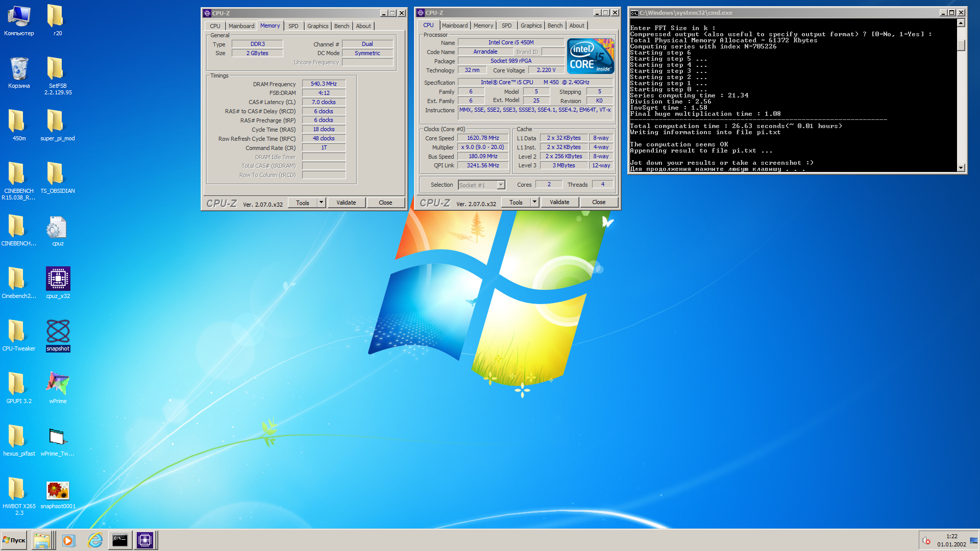Select the GPUPI 3.2 folder icon
The width and height of the screenshot is (980, 551).
(x=19, y=388)
